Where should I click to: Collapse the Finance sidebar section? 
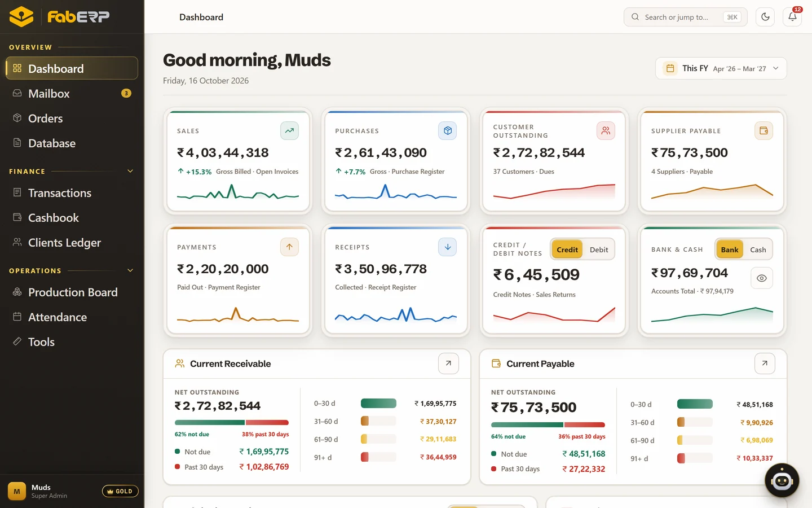[130, 171]
